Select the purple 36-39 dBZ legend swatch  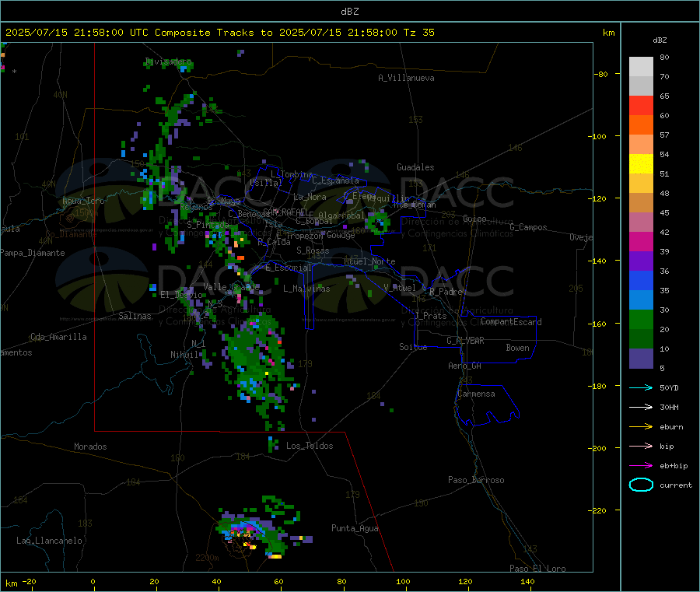pos(641,261)
